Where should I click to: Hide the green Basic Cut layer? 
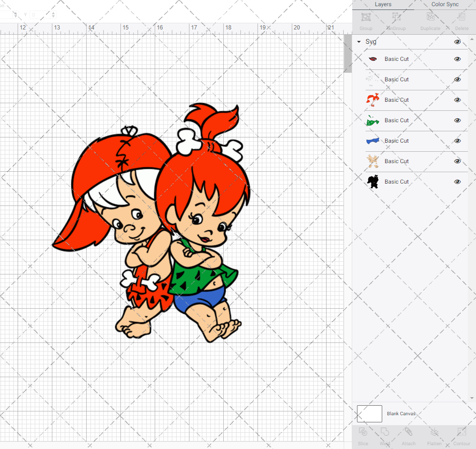457,120
